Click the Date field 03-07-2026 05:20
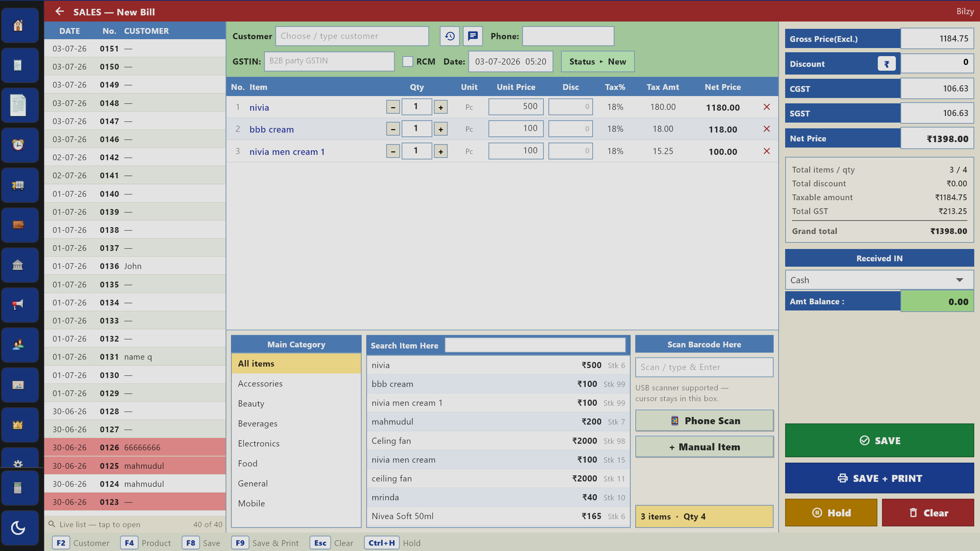The height and width of the screenshot is (551, 980). [x=511, y=61]
